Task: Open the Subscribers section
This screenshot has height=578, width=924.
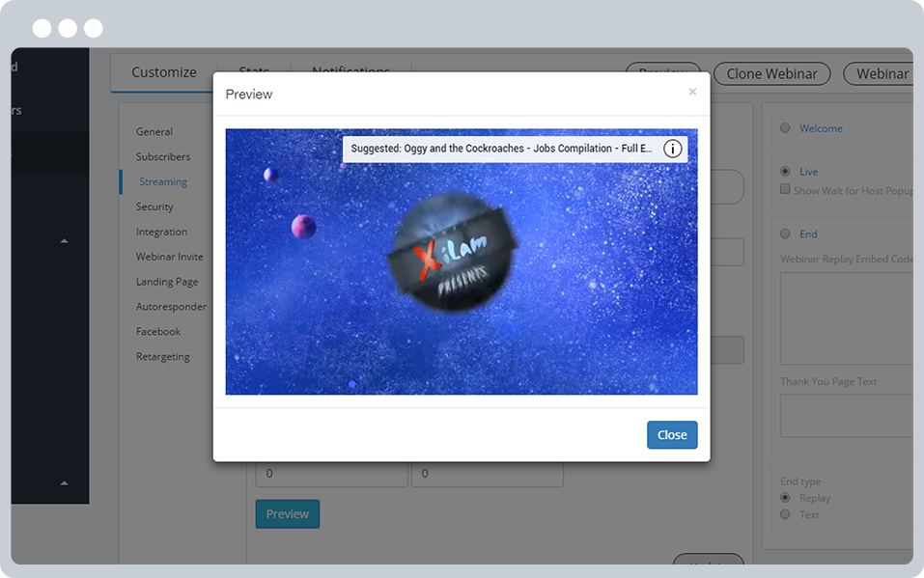Action: pos(163,156)
